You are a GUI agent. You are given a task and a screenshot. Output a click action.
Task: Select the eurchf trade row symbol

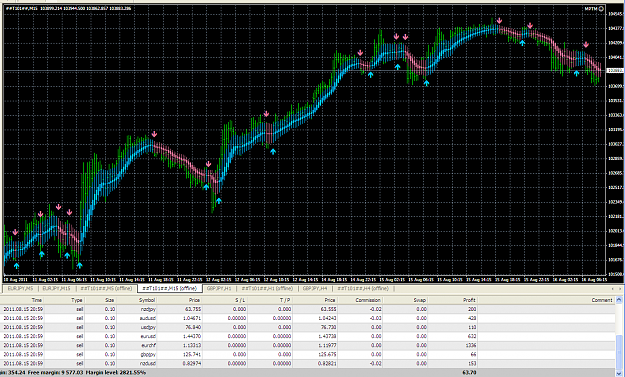click(148, 346)
